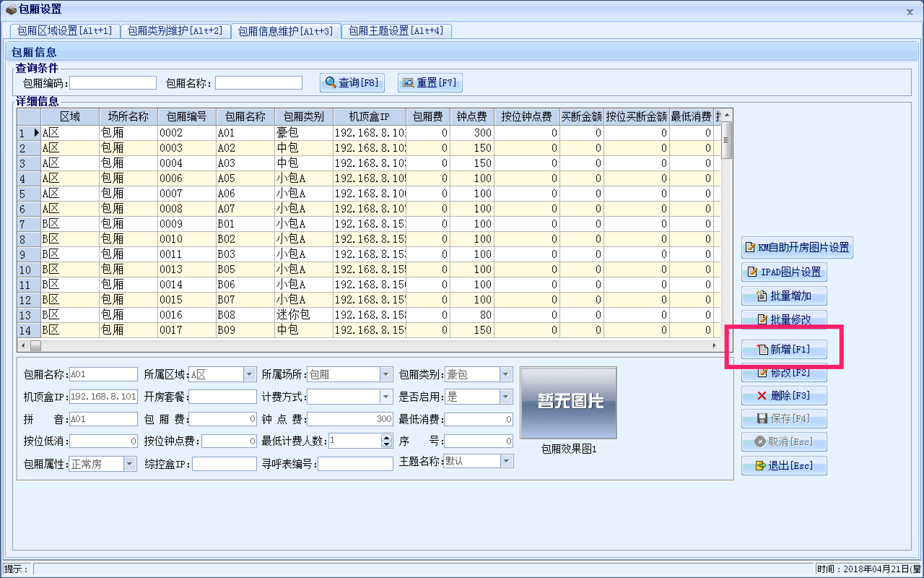Screen dimensions: 924x578
Task: Click the 拼音 input field
Action: (103, 419)
